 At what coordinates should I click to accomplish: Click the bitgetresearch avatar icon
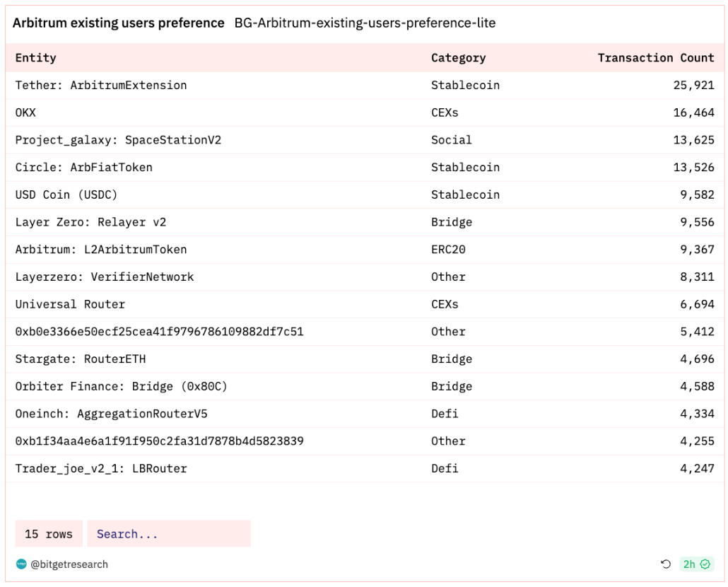(21, 564)
